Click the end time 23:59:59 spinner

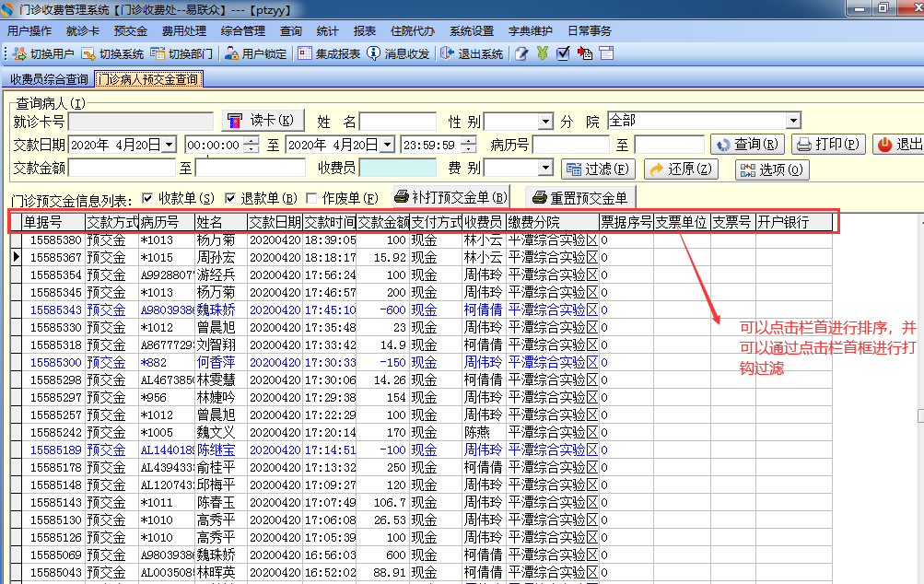(x=469, y=145)
